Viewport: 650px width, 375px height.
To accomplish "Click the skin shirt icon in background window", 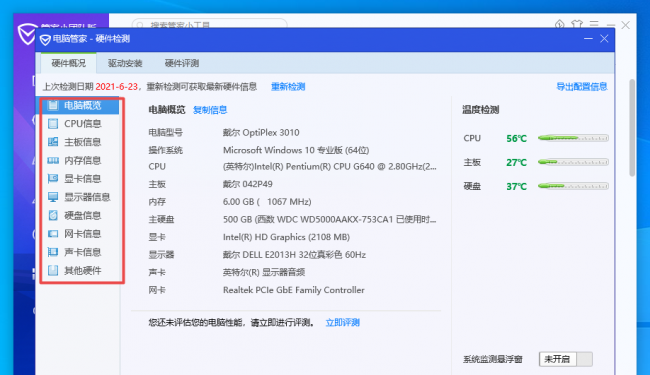I will 577,24.
